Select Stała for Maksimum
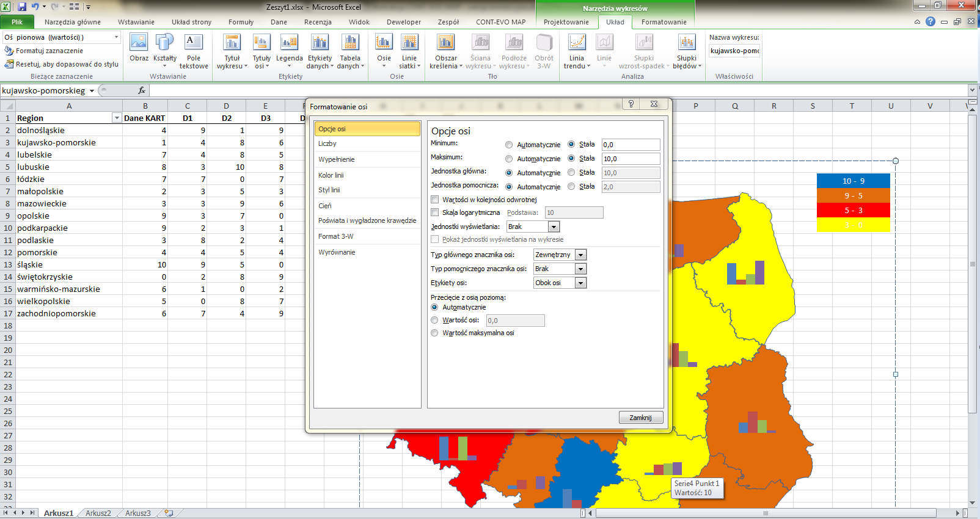 click(571, 158)
